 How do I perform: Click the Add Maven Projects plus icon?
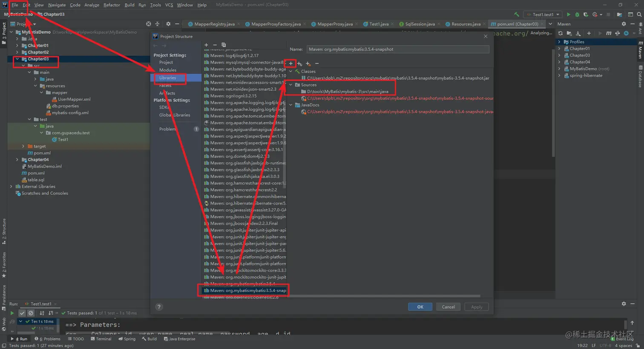click(x=589, y=33)
